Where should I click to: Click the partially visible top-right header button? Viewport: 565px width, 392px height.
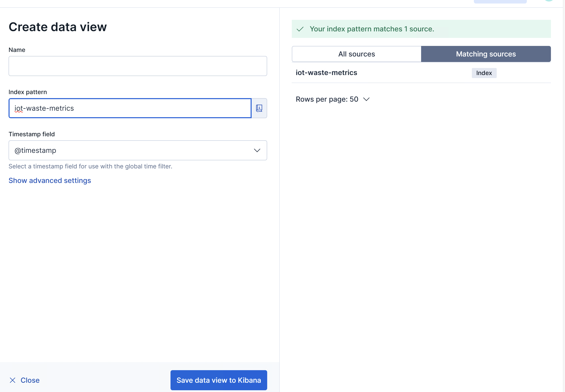[500, 2]
